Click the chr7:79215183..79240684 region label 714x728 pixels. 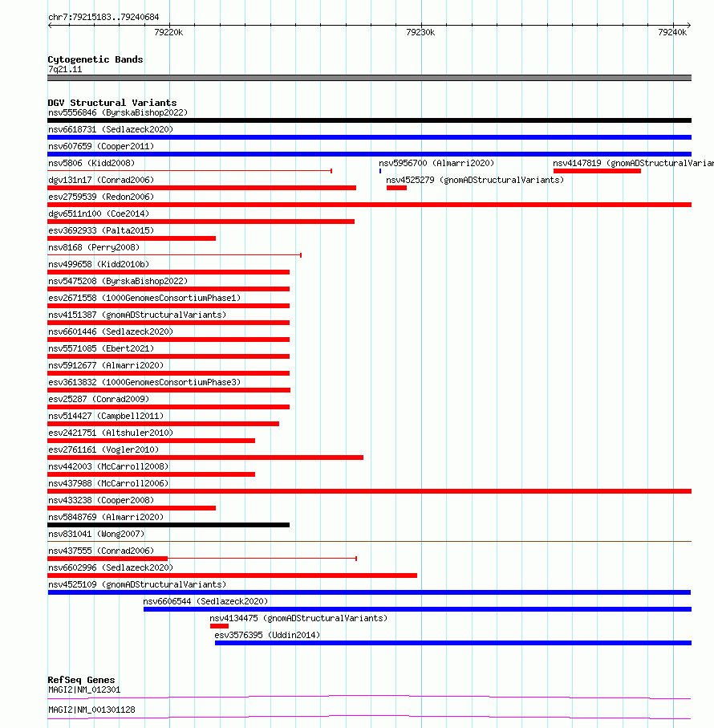(103, 17)
